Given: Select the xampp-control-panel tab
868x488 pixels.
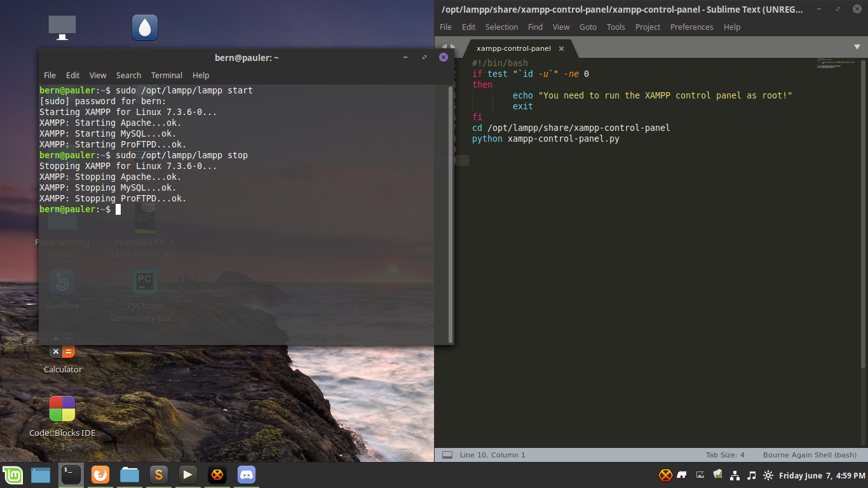Looking at the screenshot, I should tap(513, 48).
